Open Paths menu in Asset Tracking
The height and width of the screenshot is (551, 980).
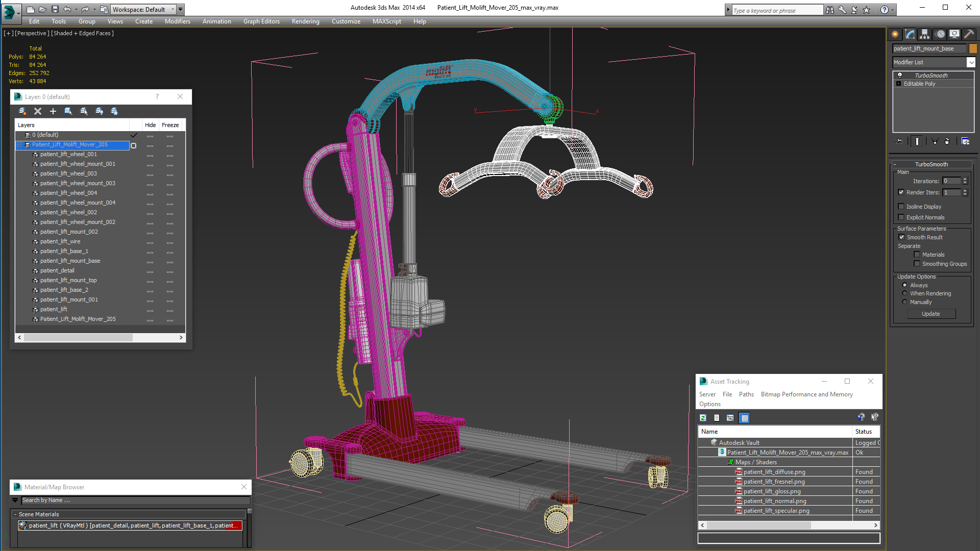coord(746,394)
